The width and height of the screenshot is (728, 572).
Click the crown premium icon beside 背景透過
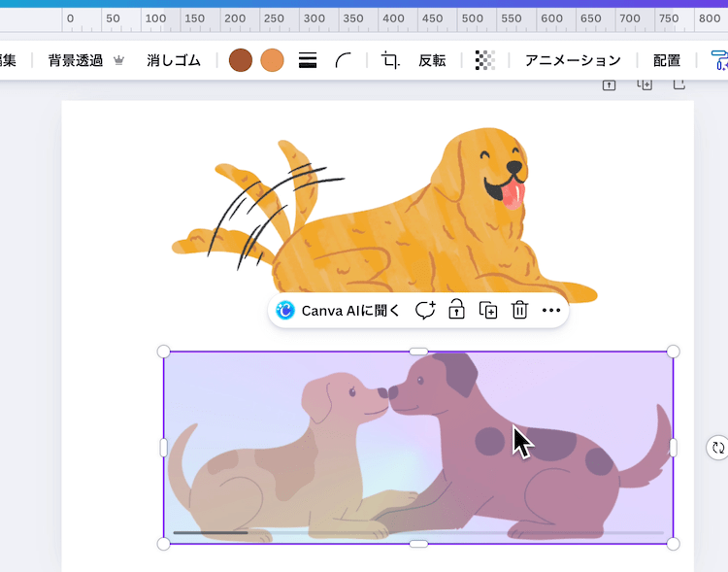click(x=118, y=60)
